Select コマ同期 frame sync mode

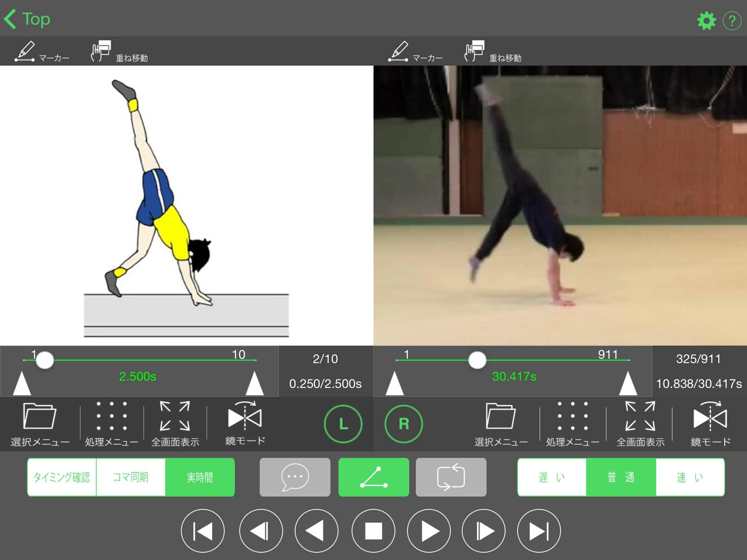coord(131,477)
